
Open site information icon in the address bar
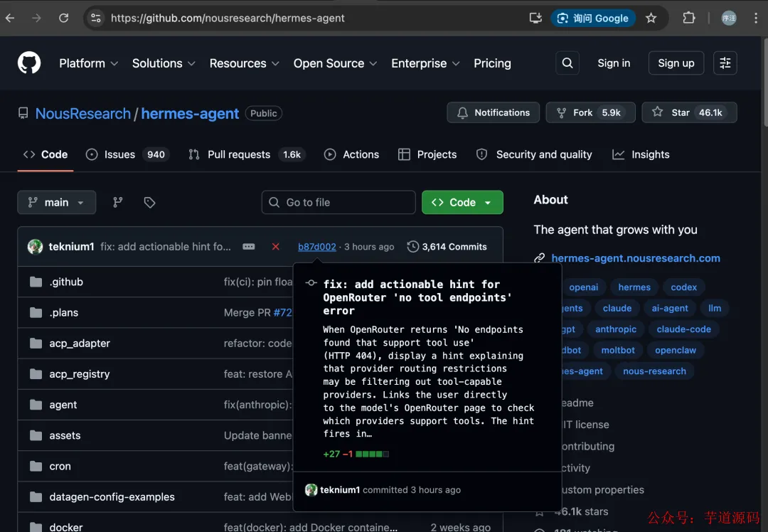pos(96,18)
